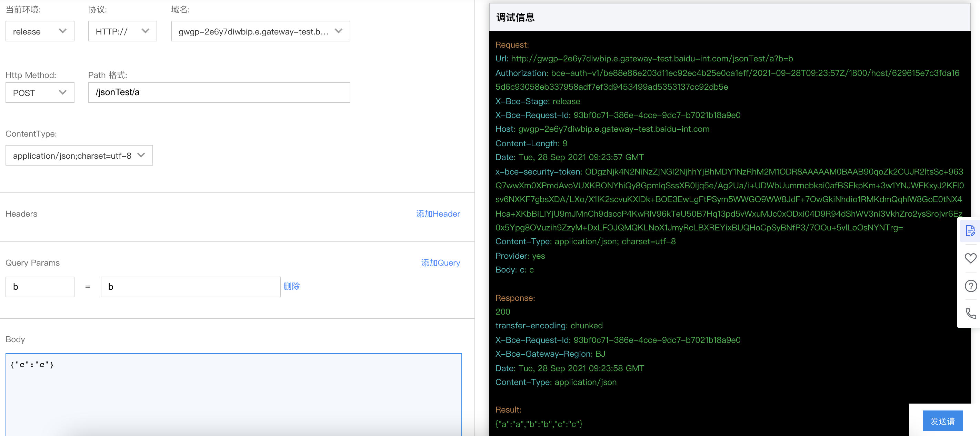Screen dimensions: 980x436
Task: Open the ContentType application/json dropdown
Action: pos(79,156)
